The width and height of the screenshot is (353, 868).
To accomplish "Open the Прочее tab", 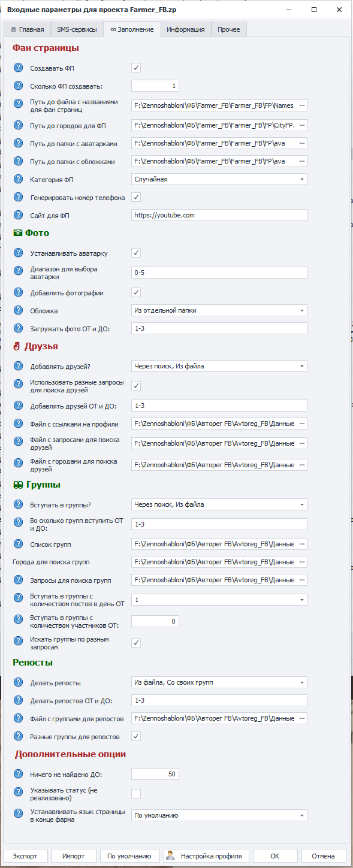I will click(229, 29).
